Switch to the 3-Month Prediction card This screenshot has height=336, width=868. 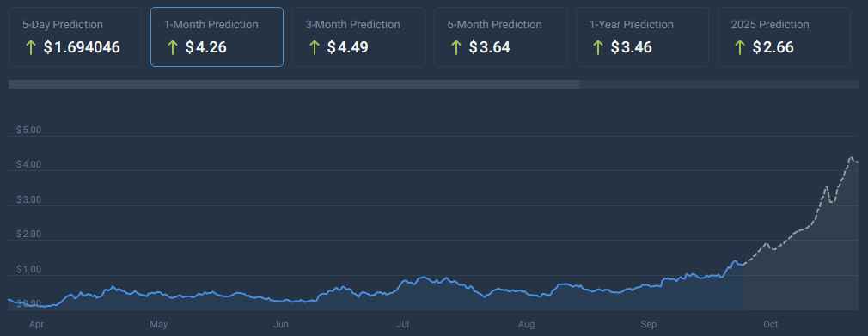pyautogui.click(x=358, y=37)
